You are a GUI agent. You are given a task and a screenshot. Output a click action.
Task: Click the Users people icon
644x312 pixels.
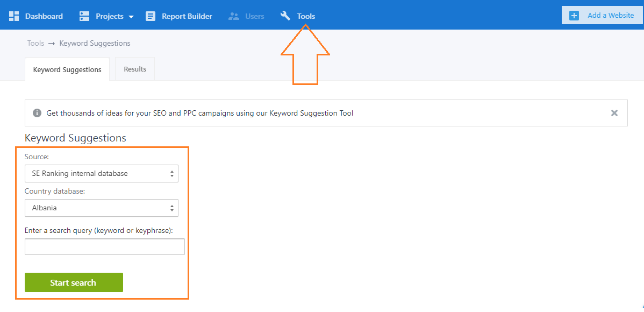[234, 17]
